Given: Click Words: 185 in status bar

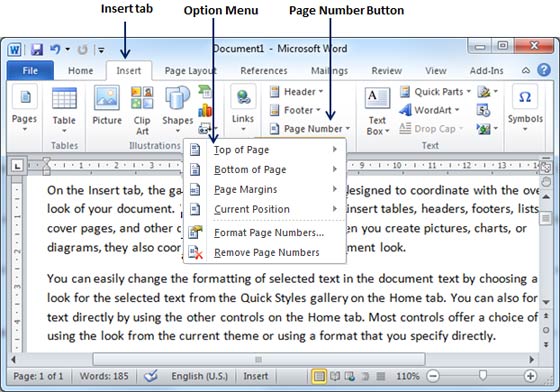Looking at the screenshot, I should point(104,376).
